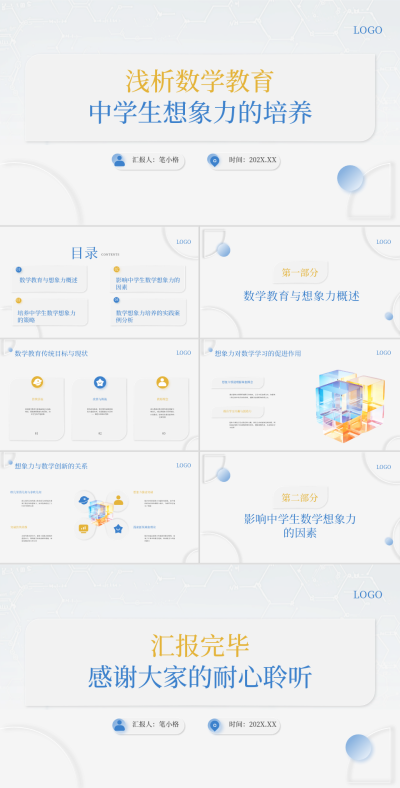Click the time pin icon on 汇报完毕 slide
This screenshot has width=400, height=788.
pos(214,725)
